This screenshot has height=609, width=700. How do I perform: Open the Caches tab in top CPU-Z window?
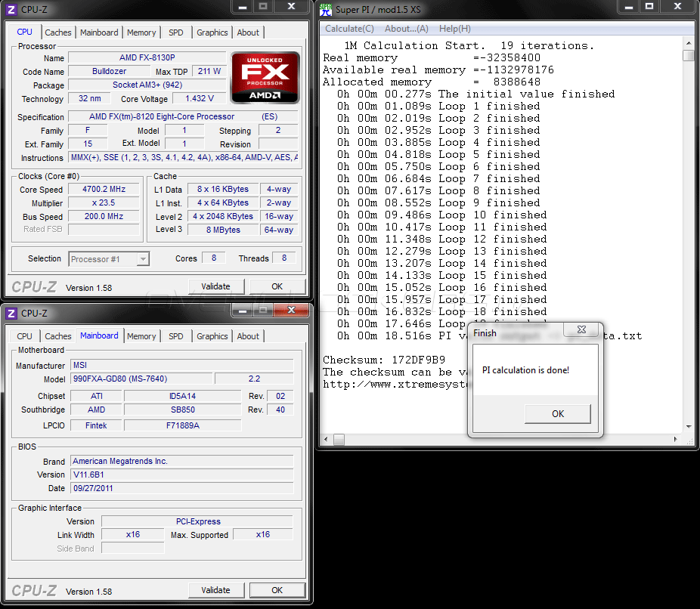click(58, 32)
